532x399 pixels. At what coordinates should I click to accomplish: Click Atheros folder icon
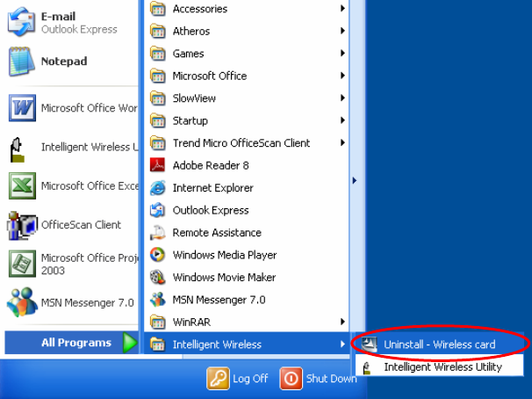158,32
